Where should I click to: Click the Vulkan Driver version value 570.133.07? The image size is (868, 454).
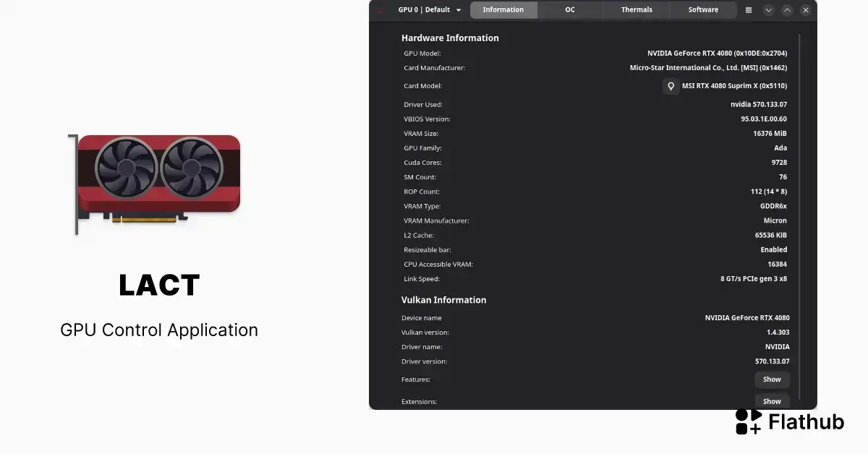pyautogui.click(x=773, y=361)
